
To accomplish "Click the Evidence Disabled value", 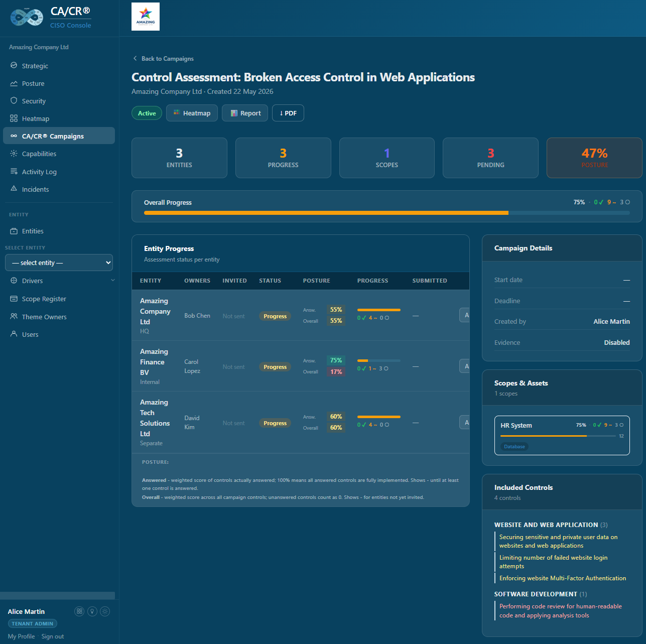I will [617, 342].
